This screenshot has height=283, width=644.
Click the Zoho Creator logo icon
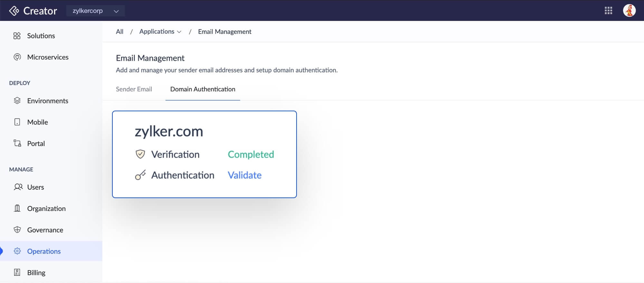pyautogui.click(x=14, y=11)
